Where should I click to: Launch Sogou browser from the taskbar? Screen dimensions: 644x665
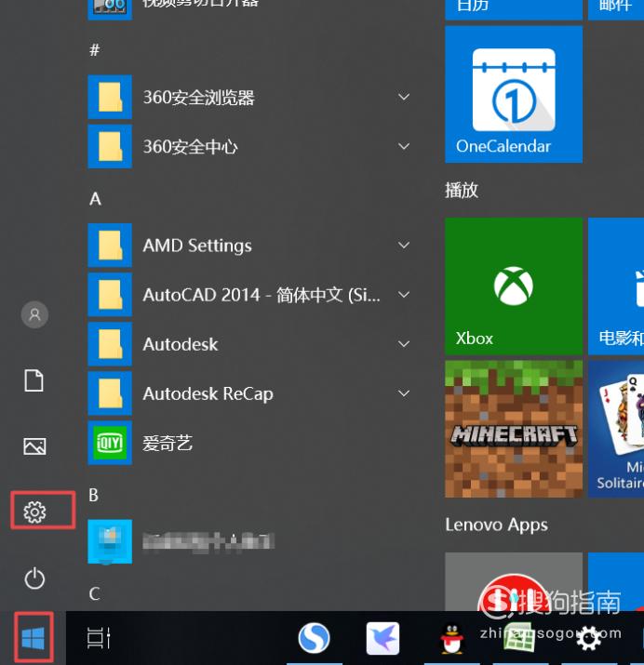tap(314, 638)
